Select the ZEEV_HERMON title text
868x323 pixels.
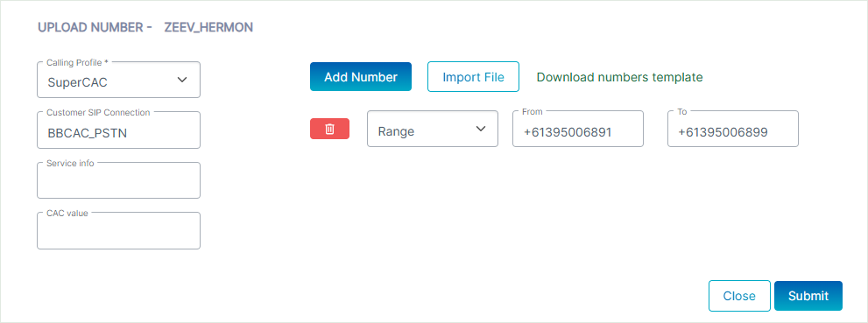point(208,27)
